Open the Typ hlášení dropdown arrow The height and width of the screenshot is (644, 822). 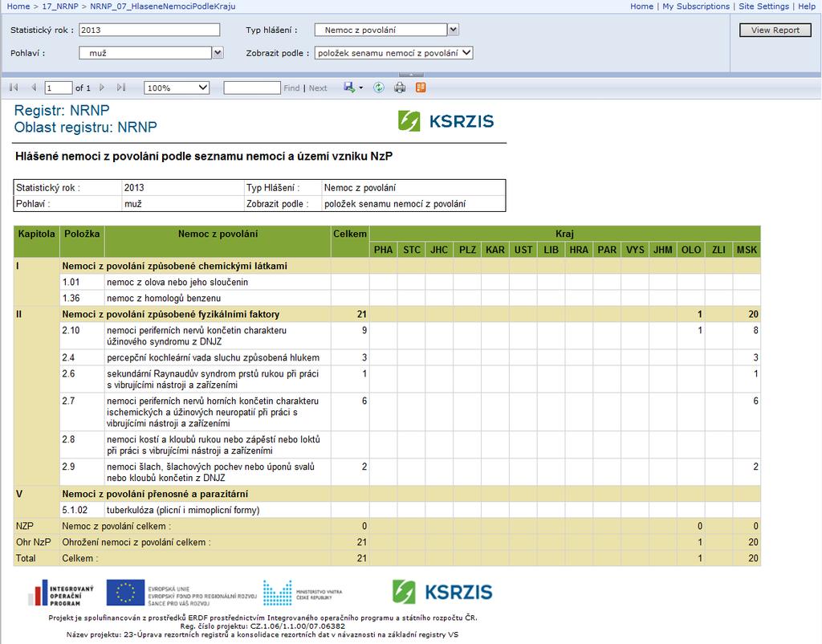pyautogui.click(x=454, y=30)
